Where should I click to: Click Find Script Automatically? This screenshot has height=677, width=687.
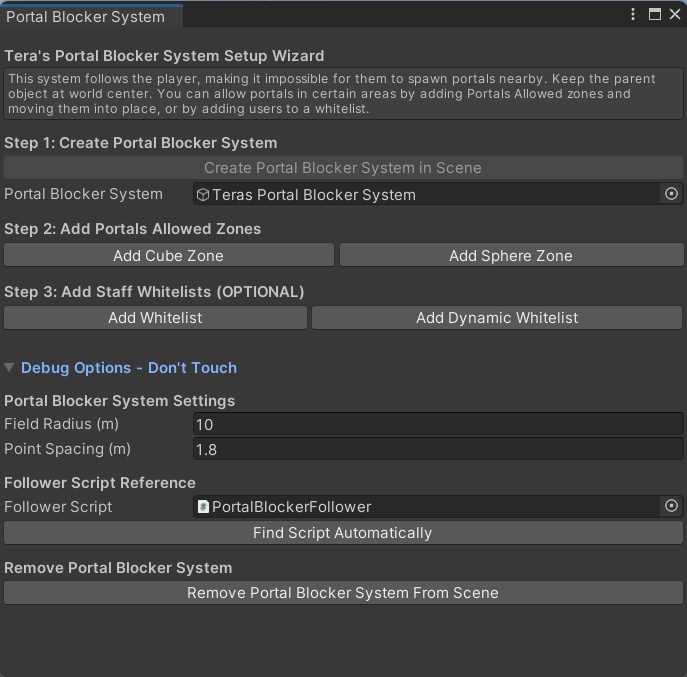(x=343, y=533)
